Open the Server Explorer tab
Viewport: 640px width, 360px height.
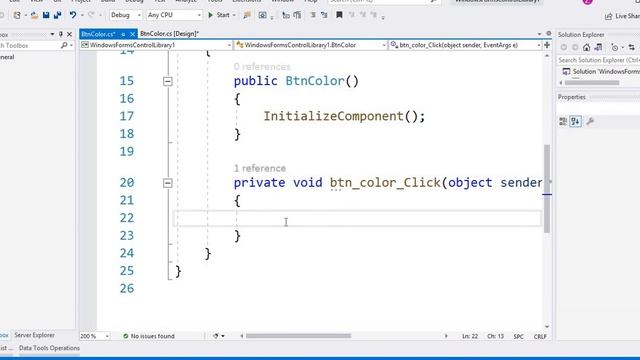(x=34, y=335)
